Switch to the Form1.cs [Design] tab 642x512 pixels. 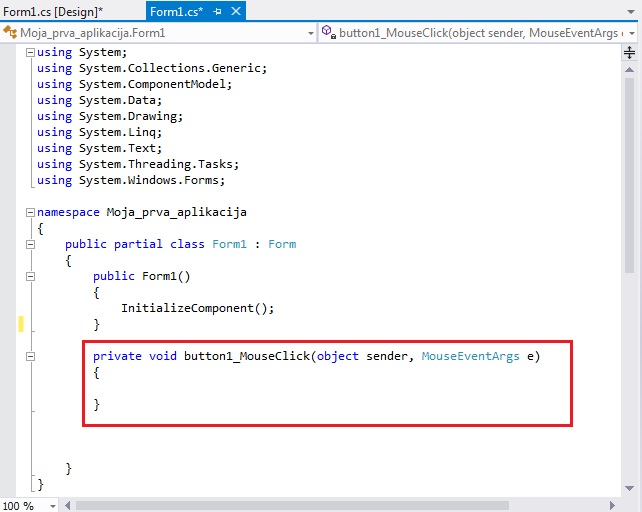[x=52, y=11]
